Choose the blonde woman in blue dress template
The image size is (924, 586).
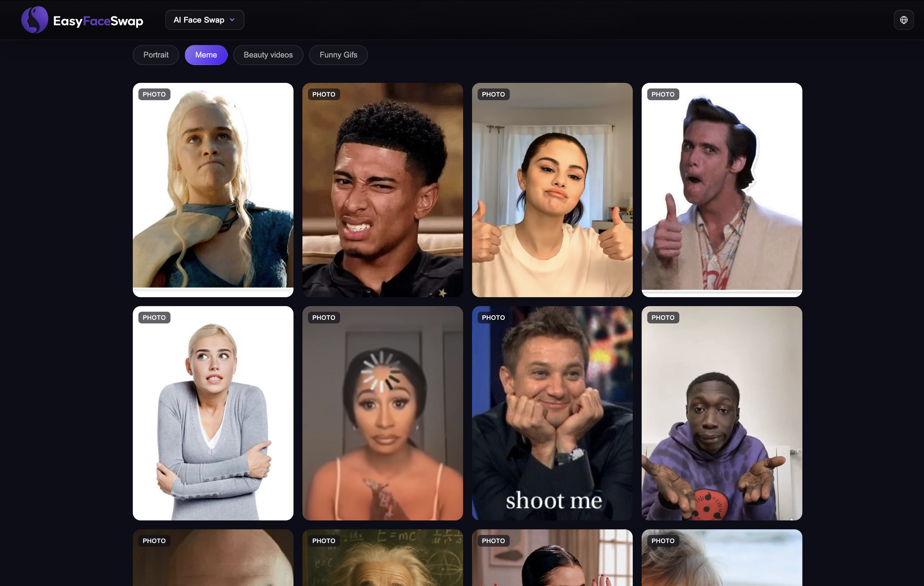pos(213,190)
